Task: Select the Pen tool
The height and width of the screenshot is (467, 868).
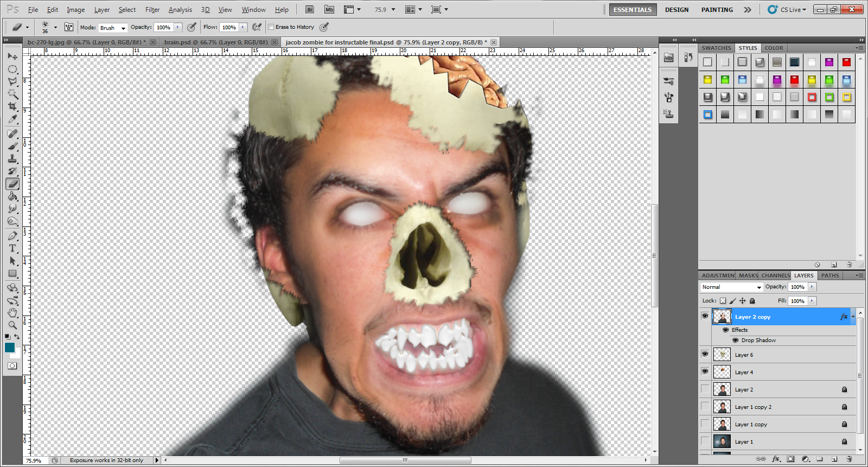Action: (x=12, y=236)
